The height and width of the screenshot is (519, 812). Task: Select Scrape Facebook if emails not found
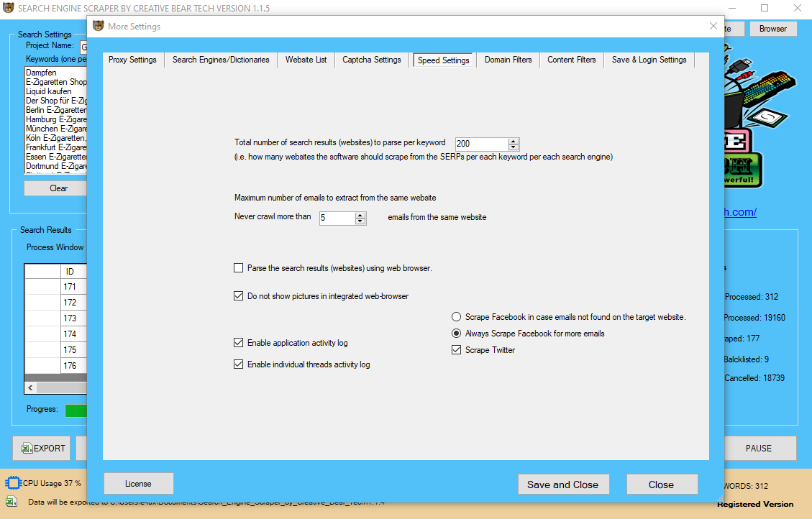456,317
